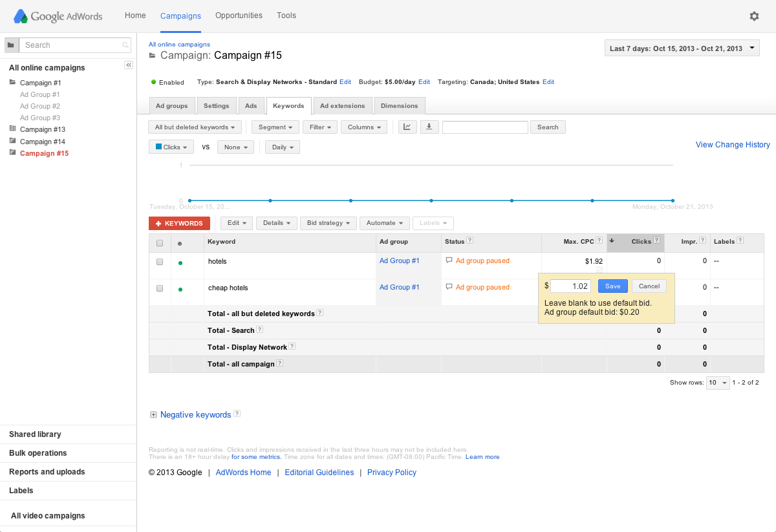Open the Bid strategy dropdown
Image resolution: width=776 pixels, height=532 pixels.
coord(328,222)
